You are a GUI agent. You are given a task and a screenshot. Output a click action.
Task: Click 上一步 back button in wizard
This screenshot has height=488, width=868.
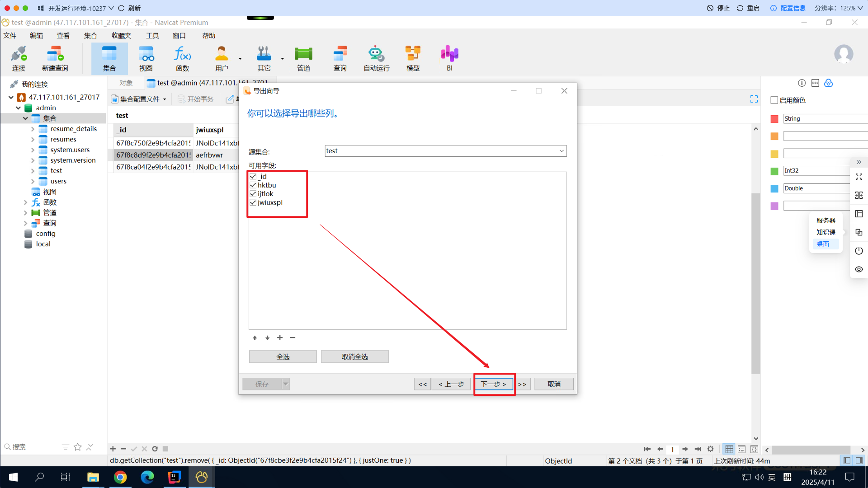pos(451,384)
